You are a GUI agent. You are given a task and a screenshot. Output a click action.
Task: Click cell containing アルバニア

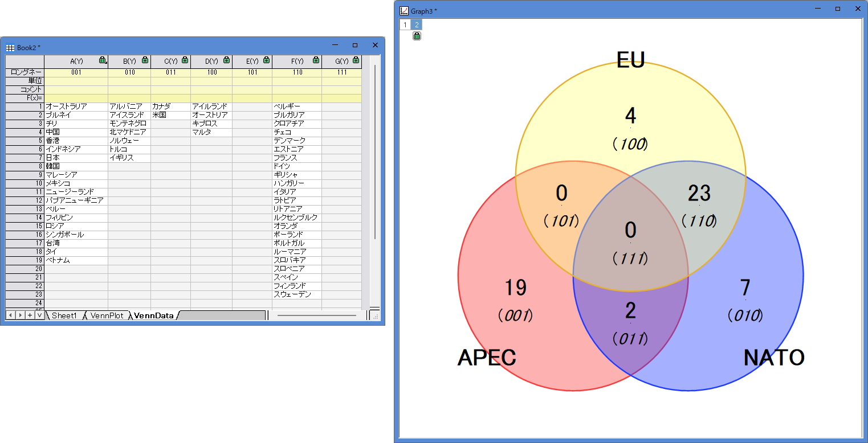coord(129,106)
